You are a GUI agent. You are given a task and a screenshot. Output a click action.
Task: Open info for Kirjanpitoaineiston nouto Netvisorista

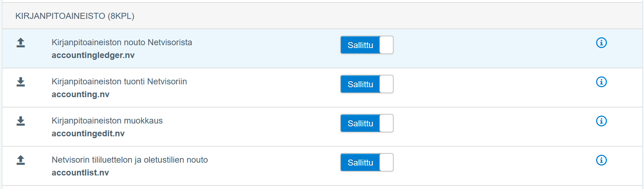point(601,43)
